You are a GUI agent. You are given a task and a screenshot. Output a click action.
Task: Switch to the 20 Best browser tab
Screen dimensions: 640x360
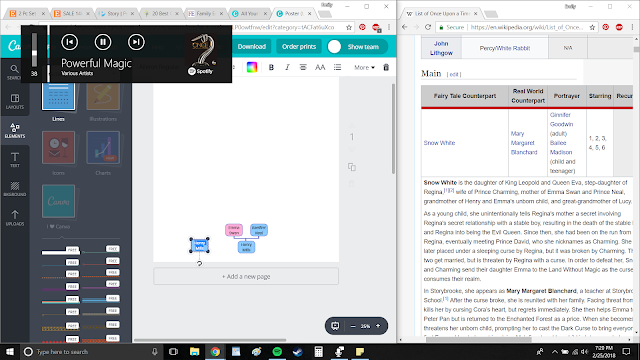coord(161,13)
